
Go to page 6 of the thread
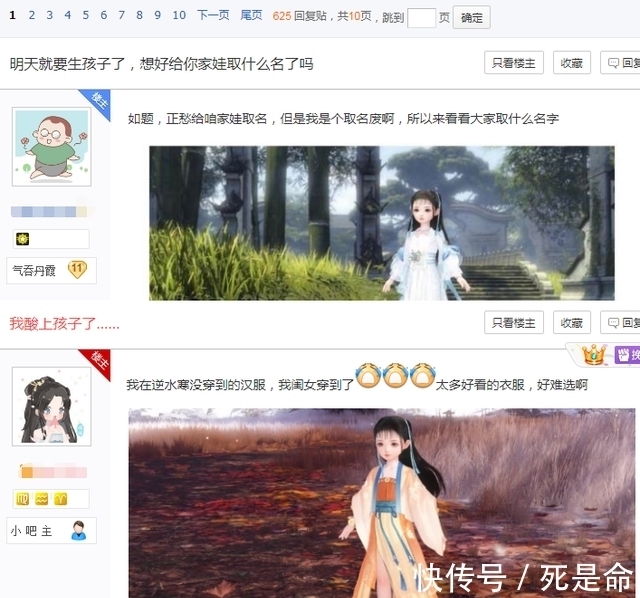tap(104, 16)
